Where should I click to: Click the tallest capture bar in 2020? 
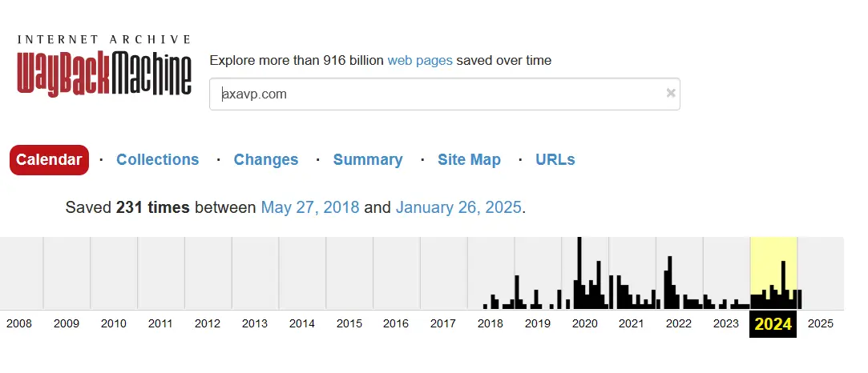[579, 272]
